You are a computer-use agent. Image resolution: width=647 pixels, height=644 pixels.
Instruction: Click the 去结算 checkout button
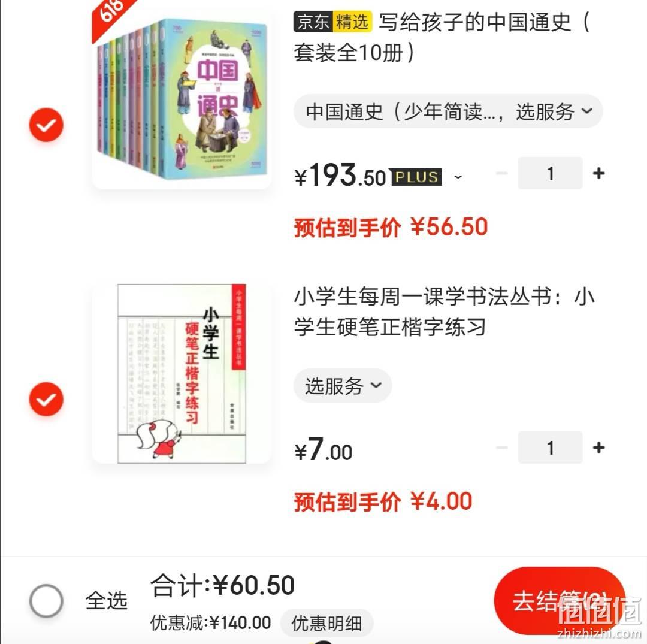559,601
